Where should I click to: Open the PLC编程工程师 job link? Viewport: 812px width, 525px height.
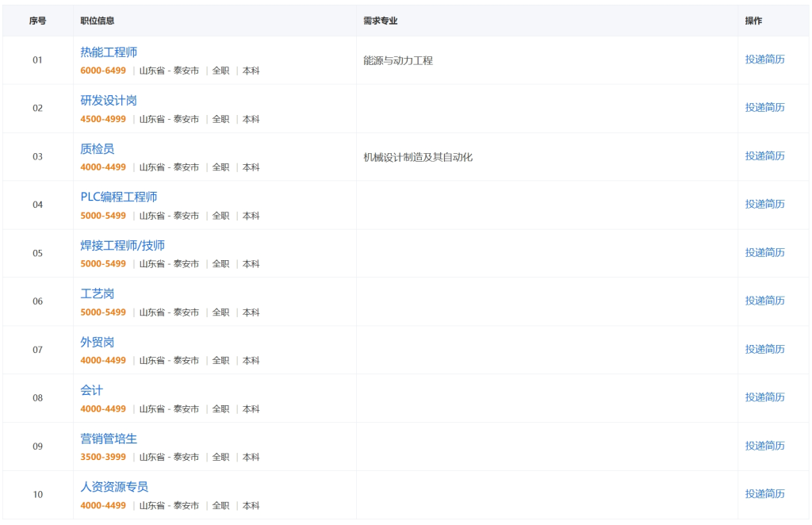pyautogui.click(x=119, y=197)
